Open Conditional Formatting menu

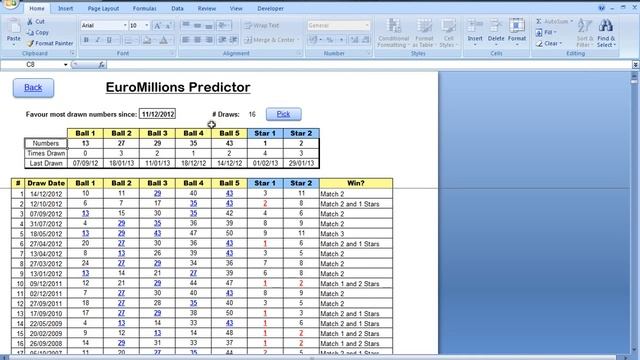tap(393, 33)
